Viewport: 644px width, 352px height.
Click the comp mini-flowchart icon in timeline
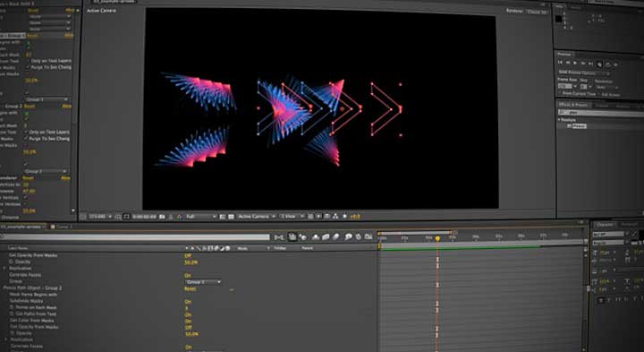click(x=279, y=237)
